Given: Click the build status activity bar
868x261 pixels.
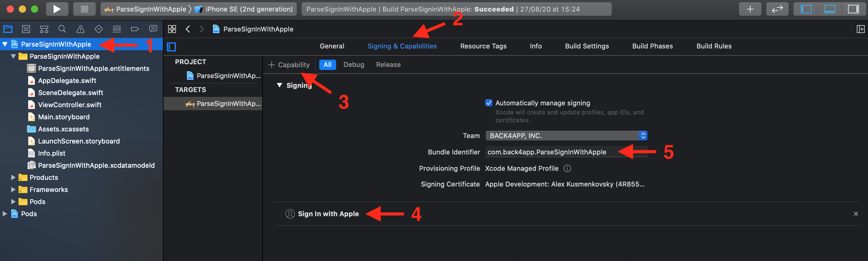Looking at the screenshot, I should point(456,9).
